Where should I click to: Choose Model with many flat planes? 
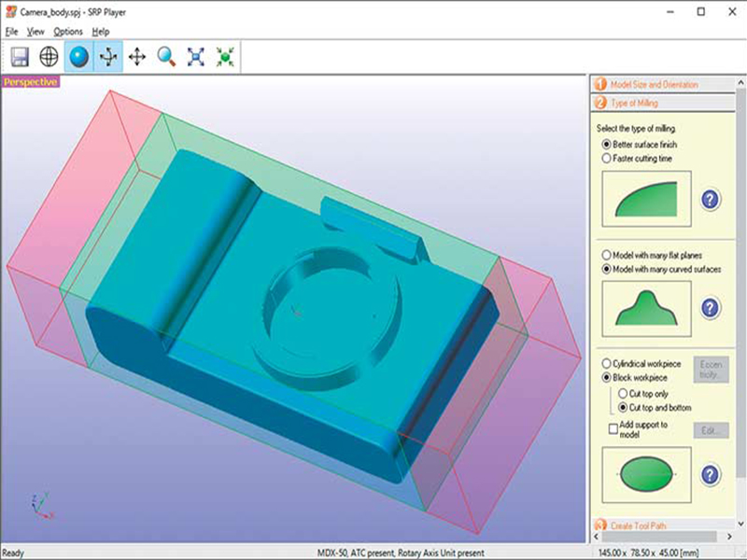click(x=608, y=255)
